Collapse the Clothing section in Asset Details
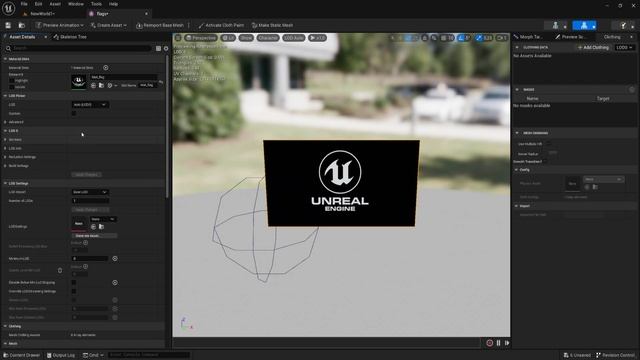Image resolution: width=640 pixels, height=360 pixels. [x=5, y=327]
